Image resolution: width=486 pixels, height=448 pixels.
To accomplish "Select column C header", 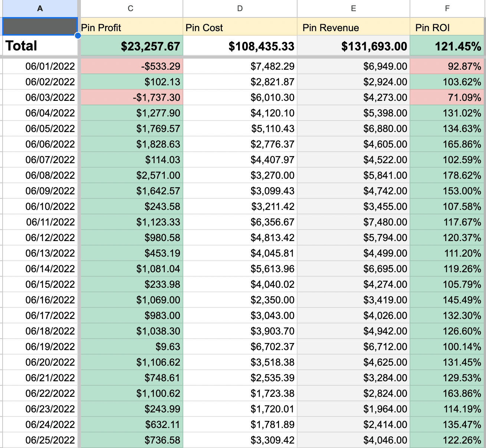I will tap(131, 8).
